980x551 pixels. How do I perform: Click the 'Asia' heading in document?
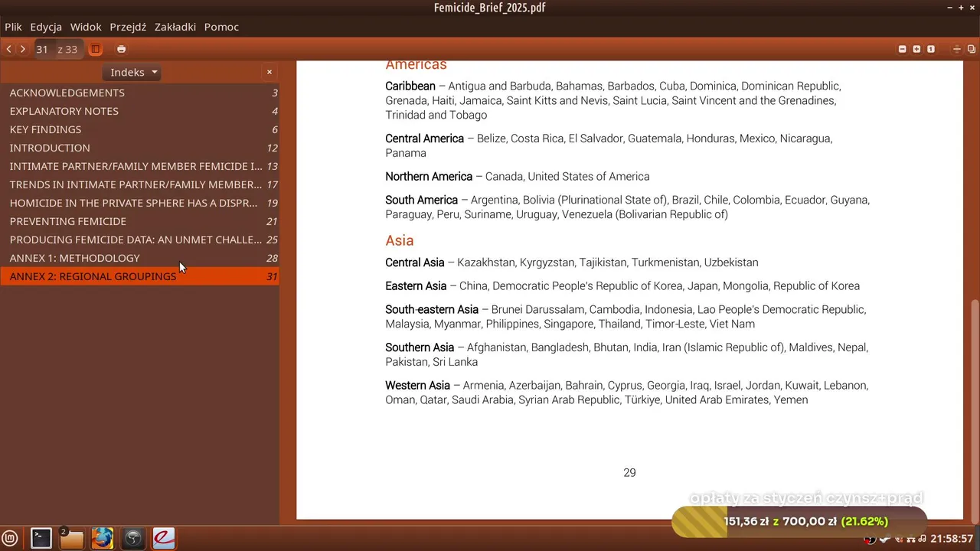point(399,240)
